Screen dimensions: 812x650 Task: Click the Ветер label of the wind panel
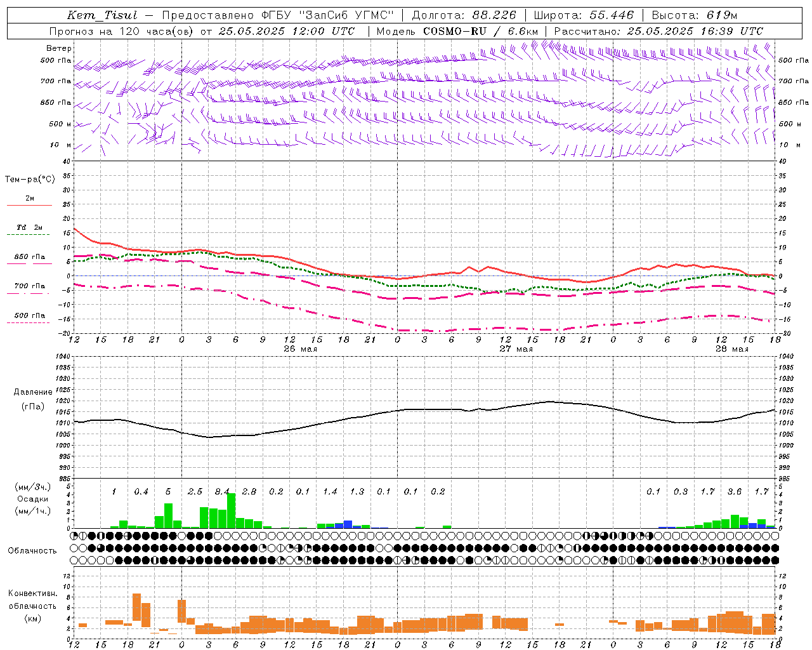point(59,48)
